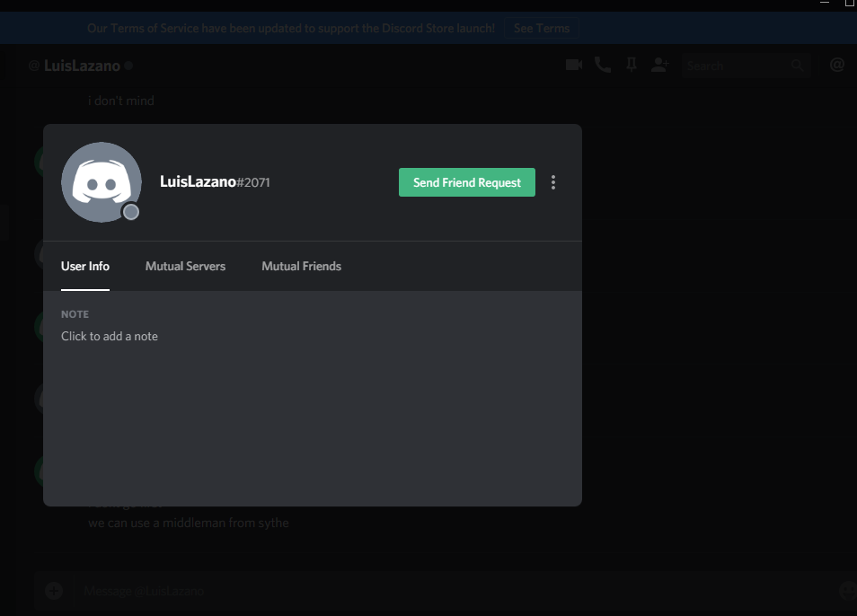The image size is (857, 616).
Task: Click the Terms of Service banner text
Action: pos(291,29)
